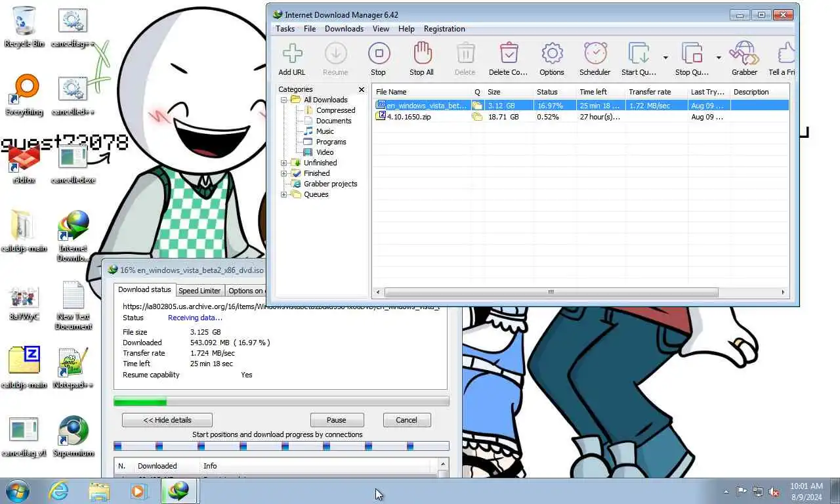Click the Start Queue toolbar icon
Viewport: 840px width, 504px height.
[639, 54]
